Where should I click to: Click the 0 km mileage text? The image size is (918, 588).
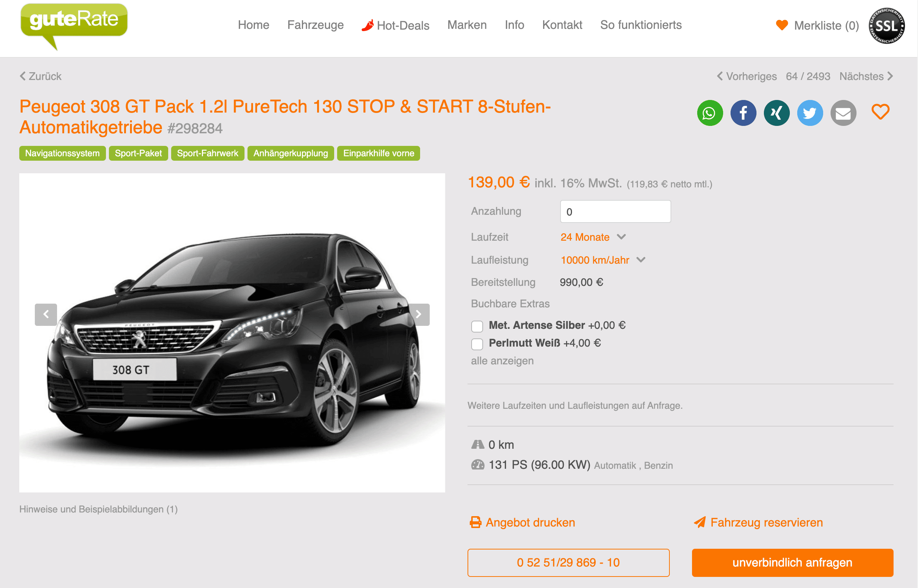click(x=501, y=445)
